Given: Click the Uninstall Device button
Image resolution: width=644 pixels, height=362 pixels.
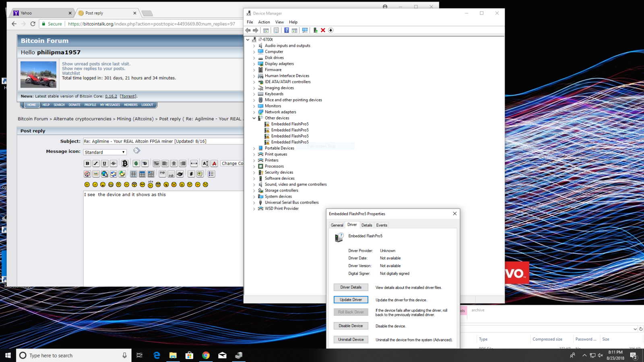Looking at the screenshot, I should click(x=351, y=339).
